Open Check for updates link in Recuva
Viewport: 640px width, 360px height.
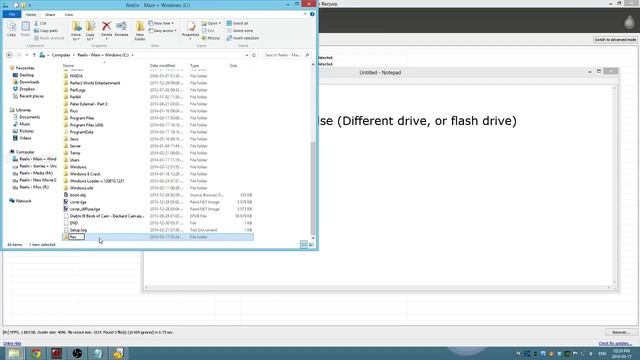(615, 344)
